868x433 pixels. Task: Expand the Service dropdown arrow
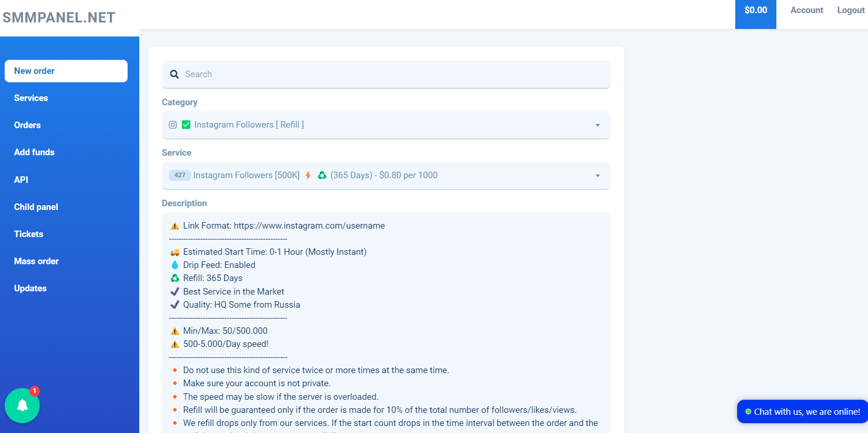597,176
